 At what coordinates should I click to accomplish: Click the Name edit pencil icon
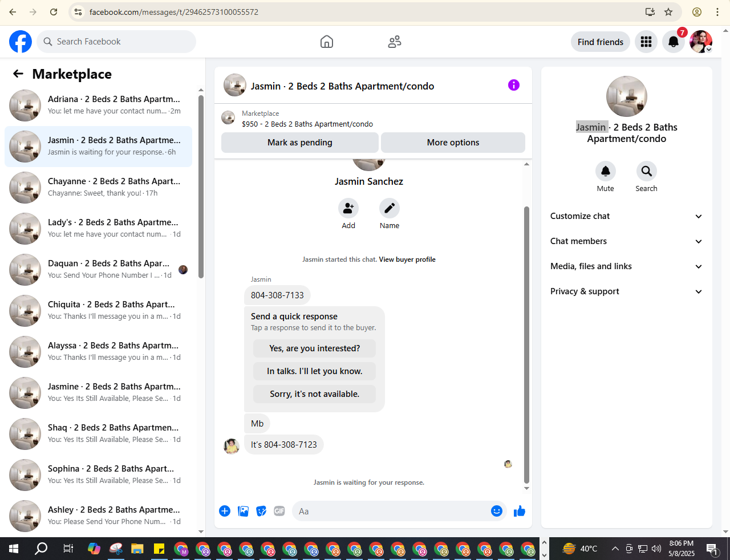click(390, 208)
